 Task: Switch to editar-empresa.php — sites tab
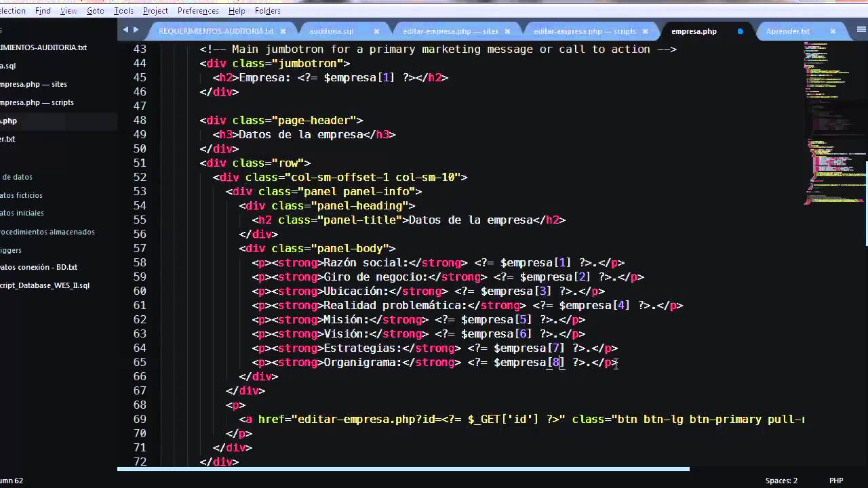[450, 31]
